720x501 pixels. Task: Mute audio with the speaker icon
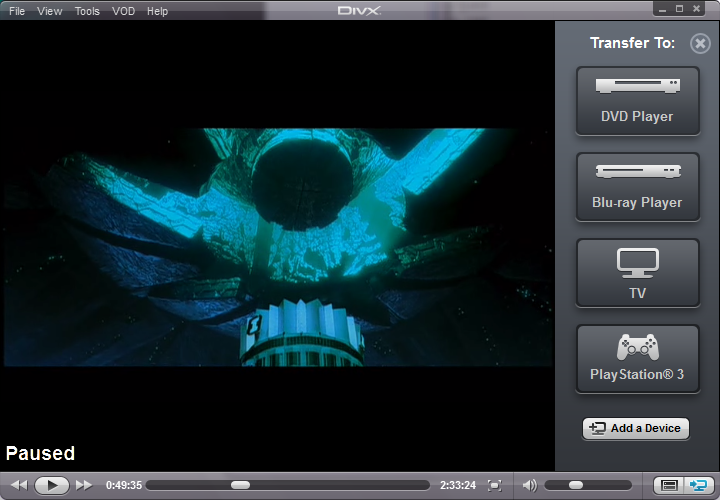(x=529, y=485)
